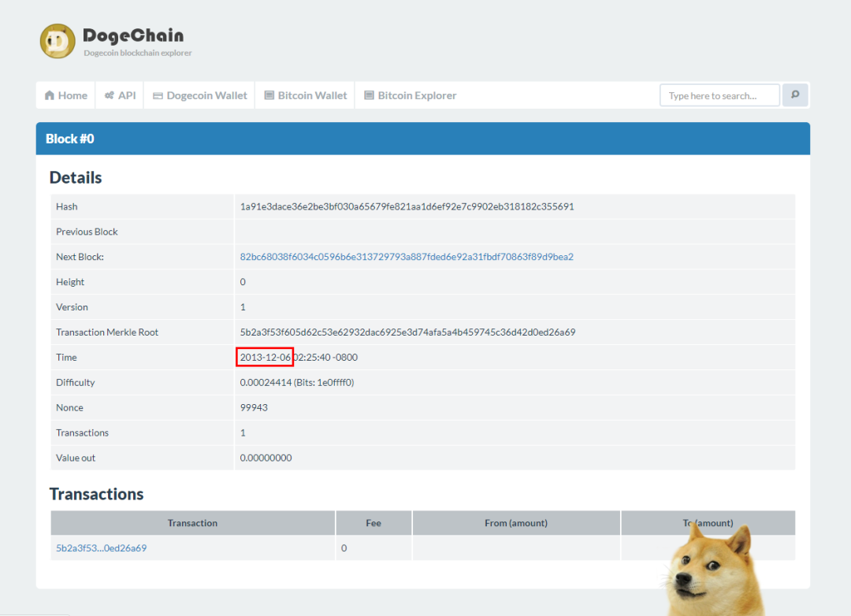Image resolution: width=851 pixels, height=616 pixels.
Task: Click the DogeChain title text
Action: click(x=133, y=35)
